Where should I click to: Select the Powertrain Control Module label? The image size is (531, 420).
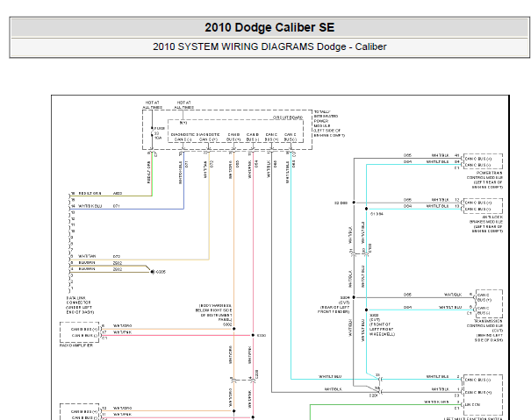point(484,180)
